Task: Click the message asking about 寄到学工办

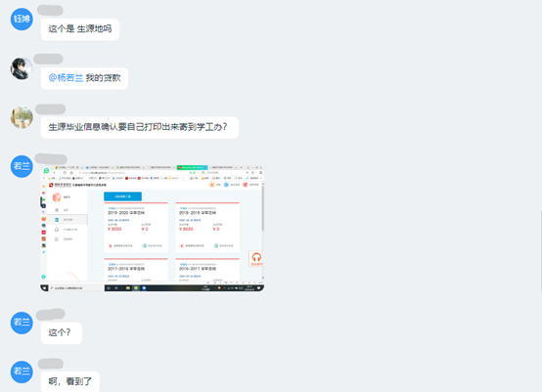Action: pyautogui.click(x=140, y=127)
